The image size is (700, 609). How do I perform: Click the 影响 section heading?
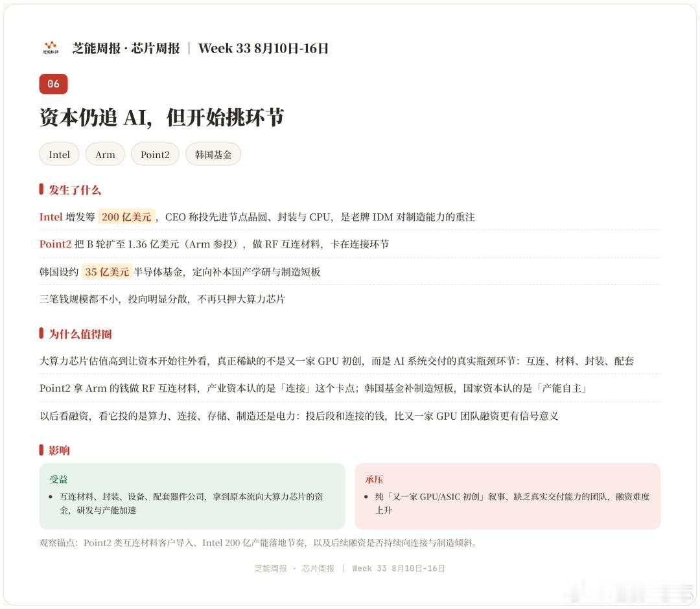pyautogui.click(x=59, y=450)
